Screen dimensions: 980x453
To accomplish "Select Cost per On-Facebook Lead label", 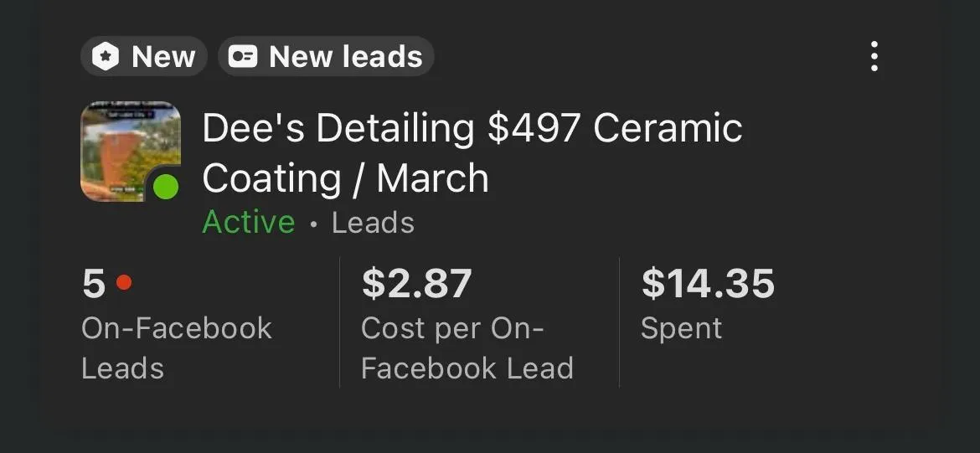I will coord(467,348).
